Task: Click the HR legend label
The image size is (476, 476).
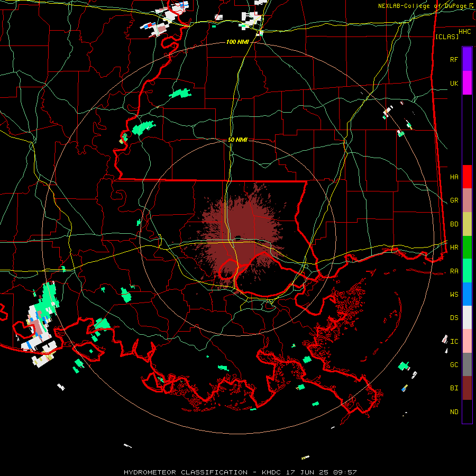Action: [454, 248]
